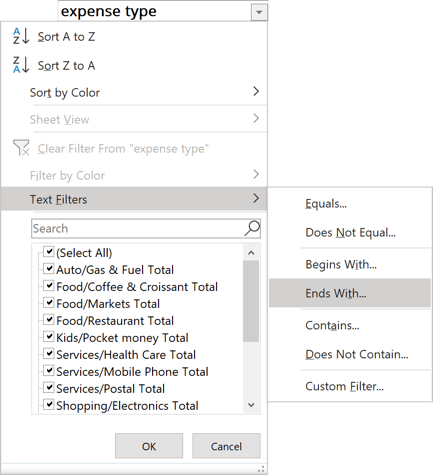
Task: Uncheck Food/Restaurant Total checkbox
Action: click(x=49, y=319)
